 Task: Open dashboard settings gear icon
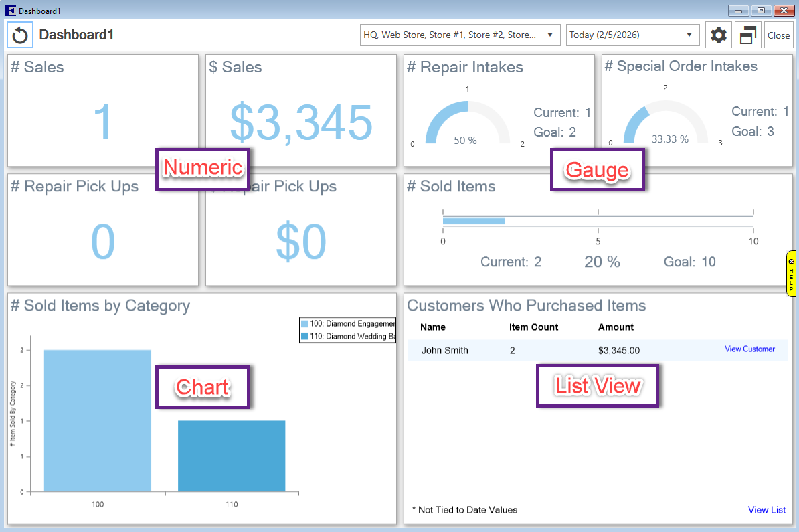click(719, 35)
